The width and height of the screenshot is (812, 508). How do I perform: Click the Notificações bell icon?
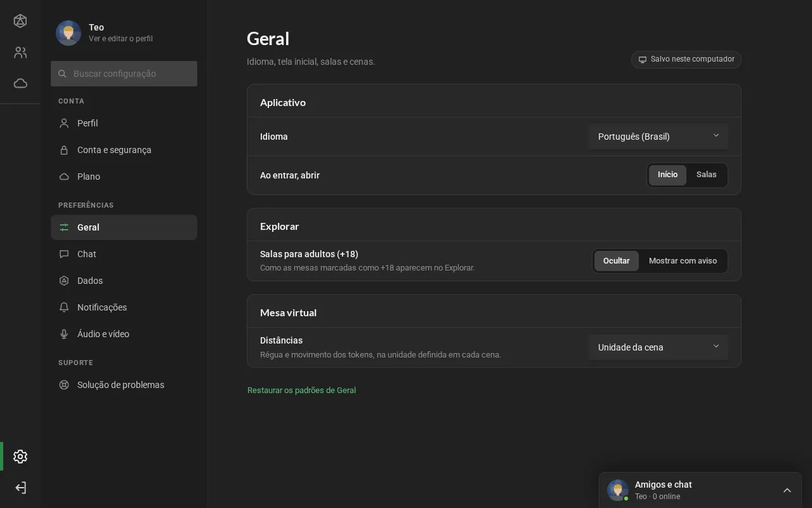(64, 307)
